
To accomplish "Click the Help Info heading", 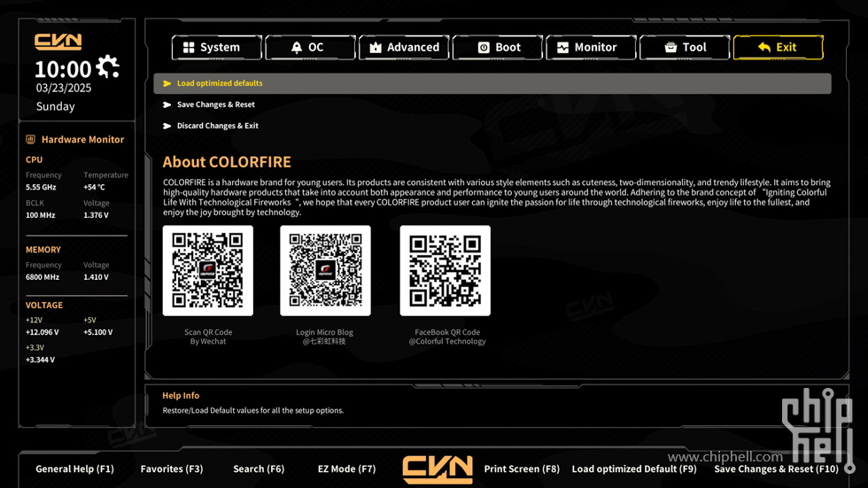I will point(181,396).
